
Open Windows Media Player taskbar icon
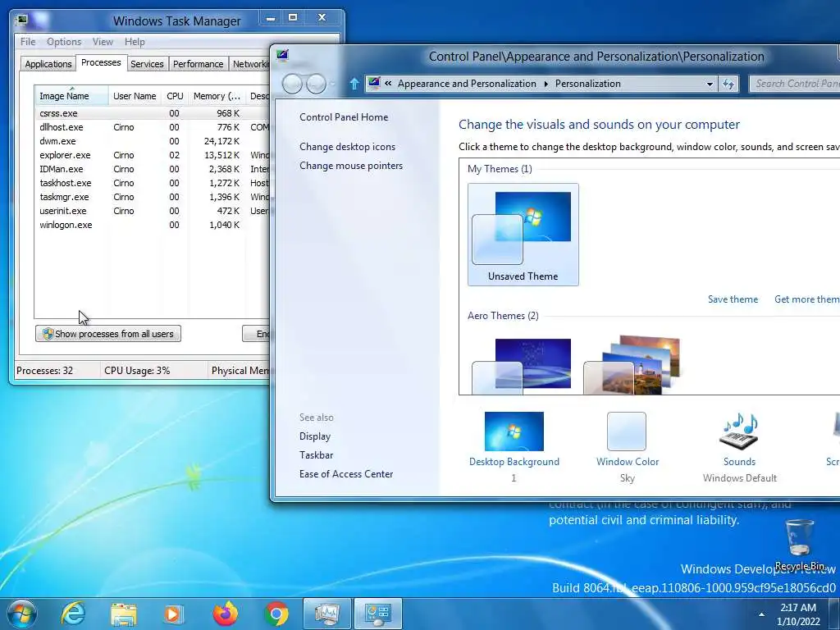click(x=173, y=614)
